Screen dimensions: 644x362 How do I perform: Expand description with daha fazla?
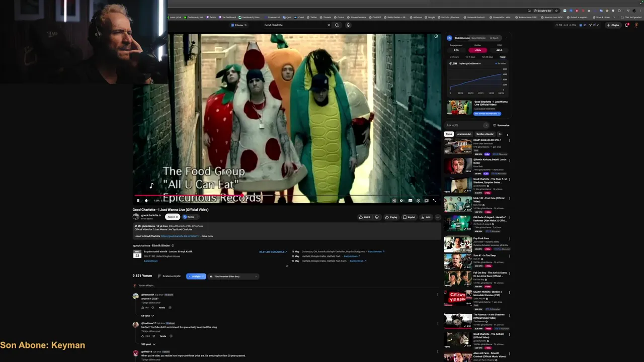(207, 236)
